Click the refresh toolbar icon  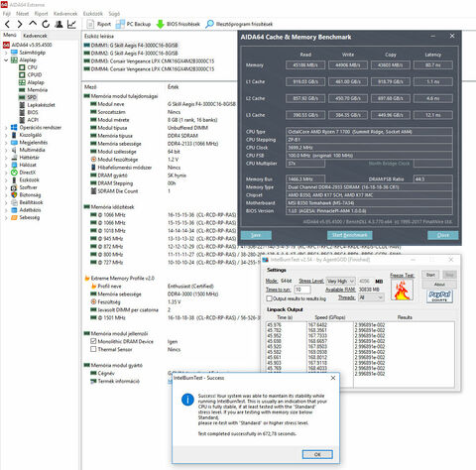pos(46,24)
